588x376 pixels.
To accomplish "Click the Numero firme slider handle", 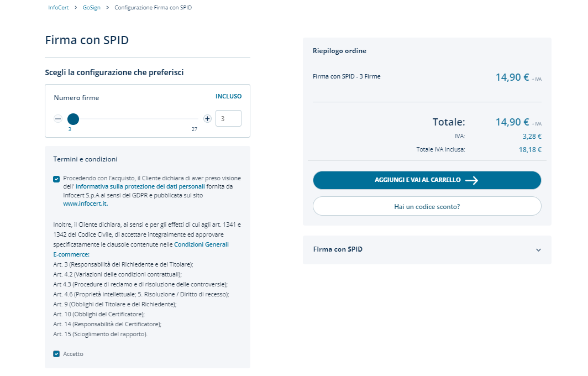I will tap(73, 119).
